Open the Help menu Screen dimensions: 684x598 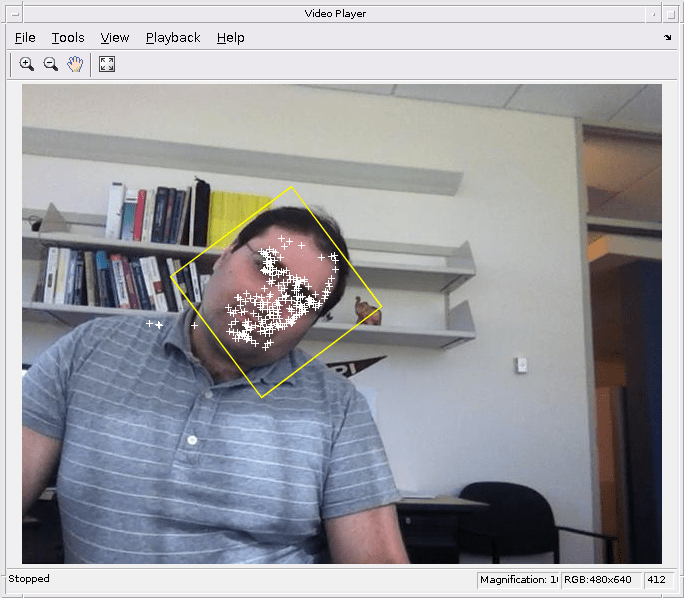pyautogui.click(x=230, y=38)
